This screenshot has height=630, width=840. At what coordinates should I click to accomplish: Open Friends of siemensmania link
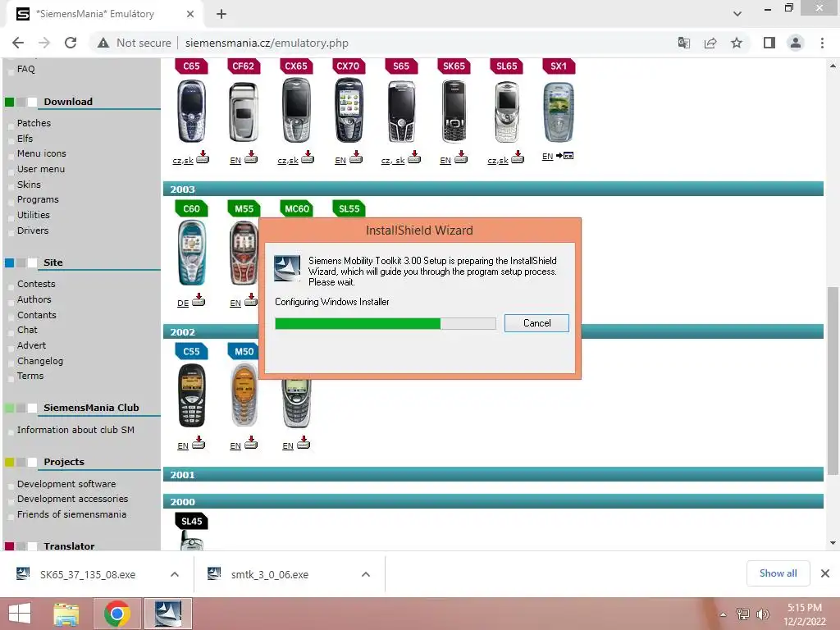coord(71,514)
